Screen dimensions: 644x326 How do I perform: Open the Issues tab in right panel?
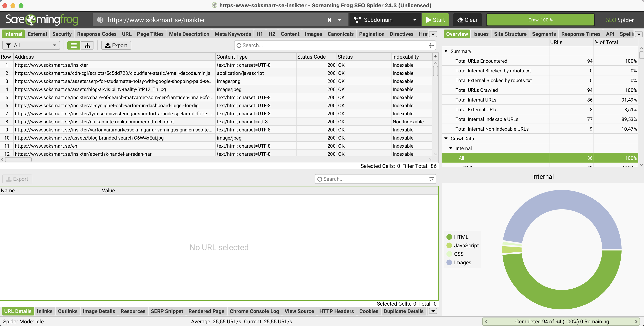[x=481, y=34]
